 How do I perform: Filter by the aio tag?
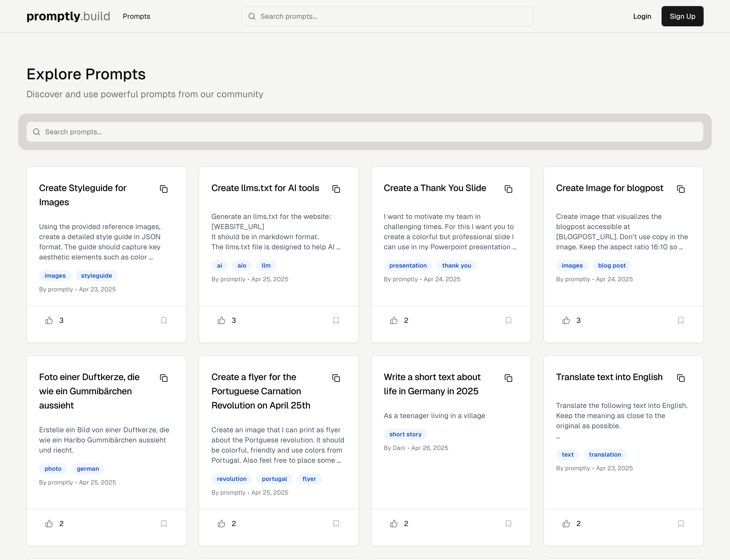[242, 266]
